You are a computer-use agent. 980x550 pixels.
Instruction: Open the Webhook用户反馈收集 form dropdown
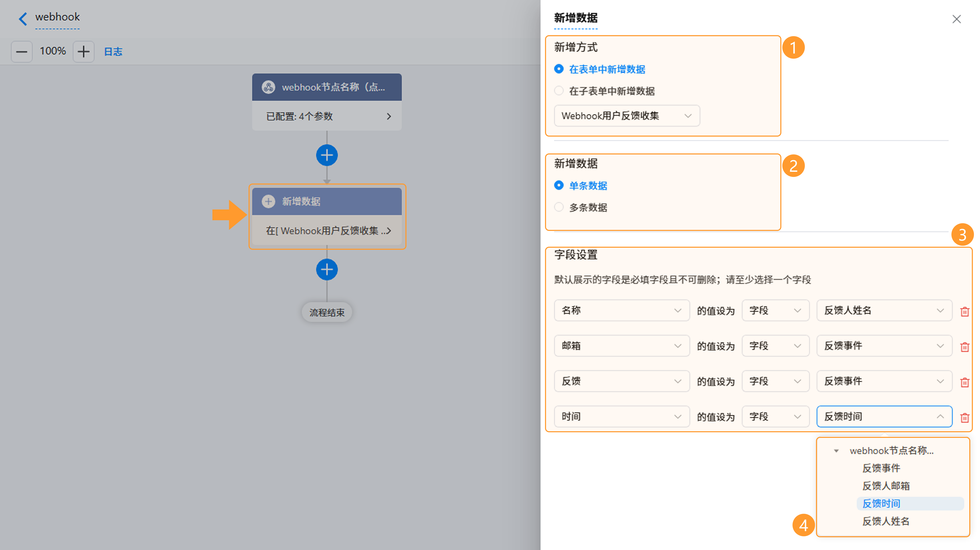[x=627, y=116]
